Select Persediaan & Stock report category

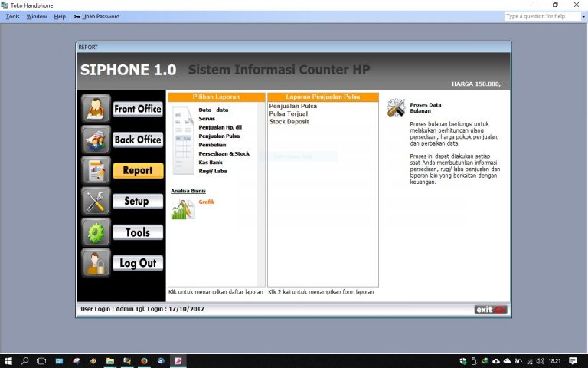[224, 153]
